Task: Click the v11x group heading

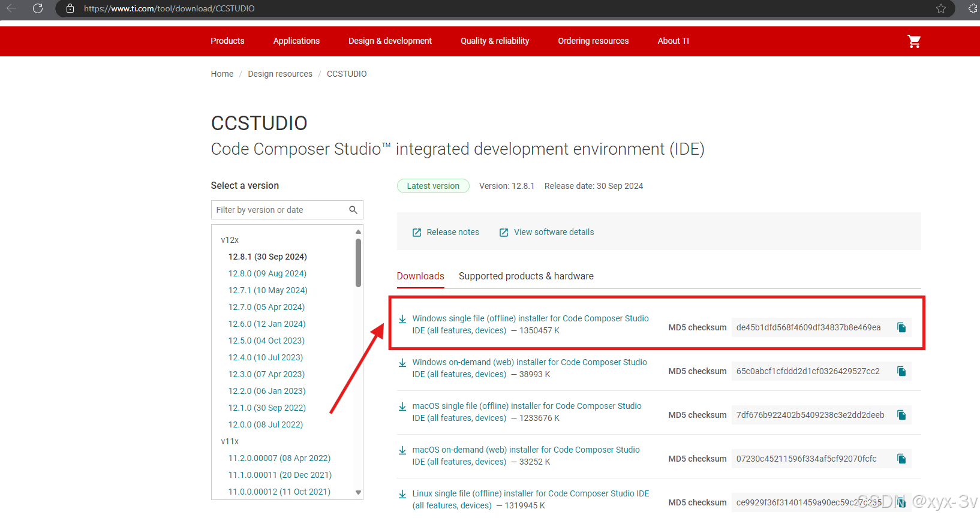Action: point(230,441)
